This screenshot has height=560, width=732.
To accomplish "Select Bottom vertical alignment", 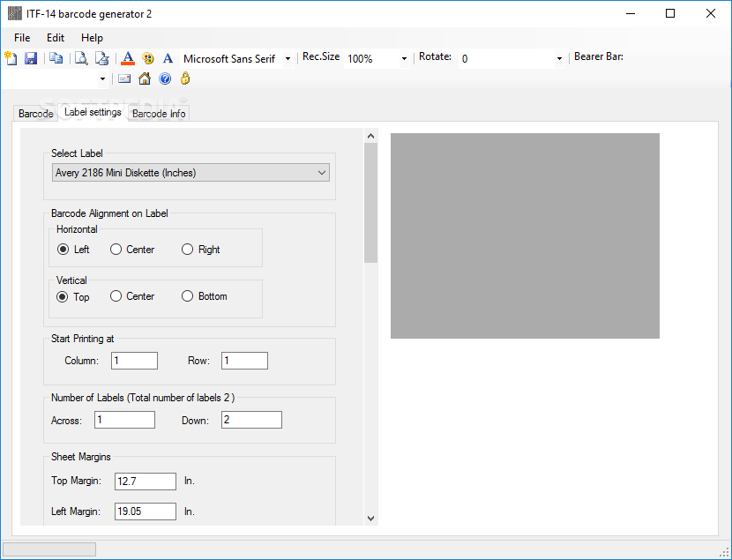I will coord(187,296).
